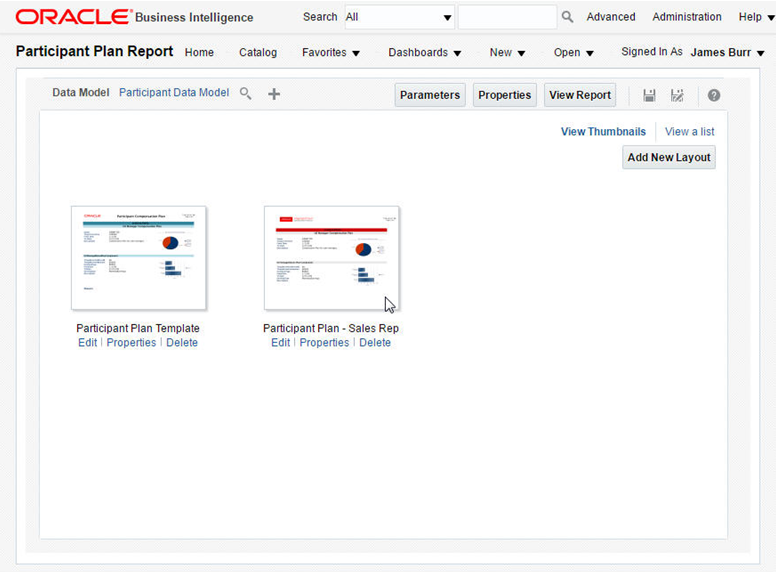Expand the Open menu

[573, 52]
